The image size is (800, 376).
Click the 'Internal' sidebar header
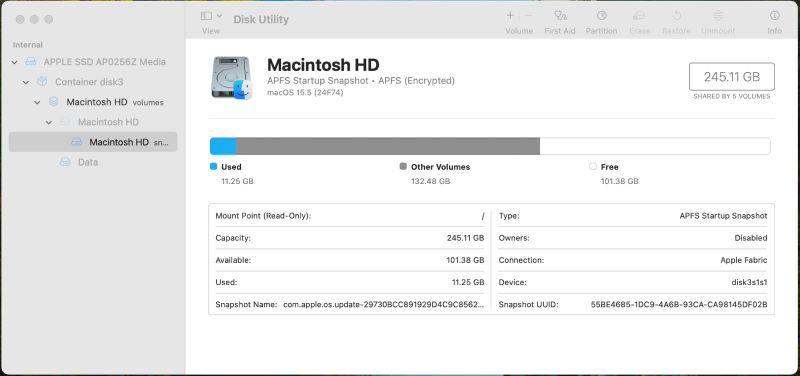tap(28, 45)
